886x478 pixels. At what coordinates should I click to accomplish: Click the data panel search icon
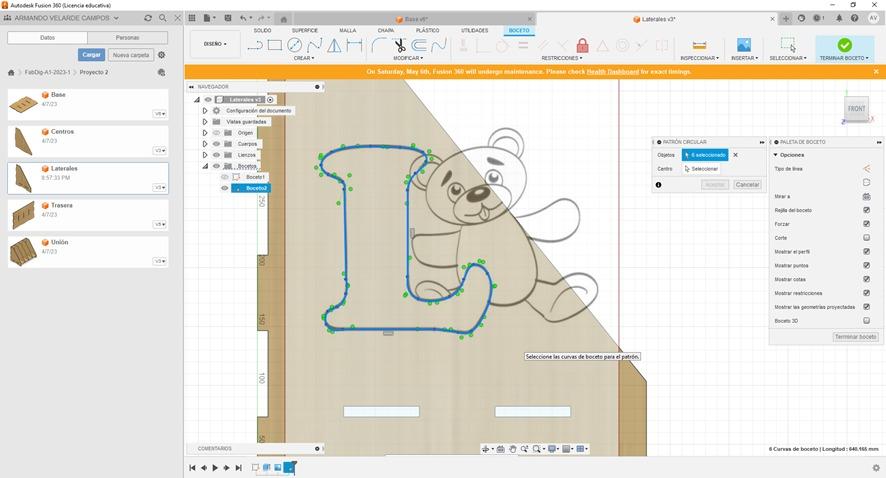pyautogui.click(x=163, y=18)
